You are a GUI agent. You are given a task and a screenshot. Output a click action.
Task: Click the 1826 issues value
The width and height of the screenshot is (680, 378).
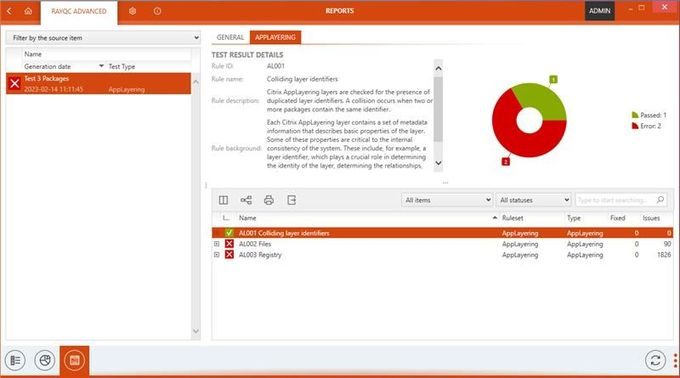tap(664, 255)
